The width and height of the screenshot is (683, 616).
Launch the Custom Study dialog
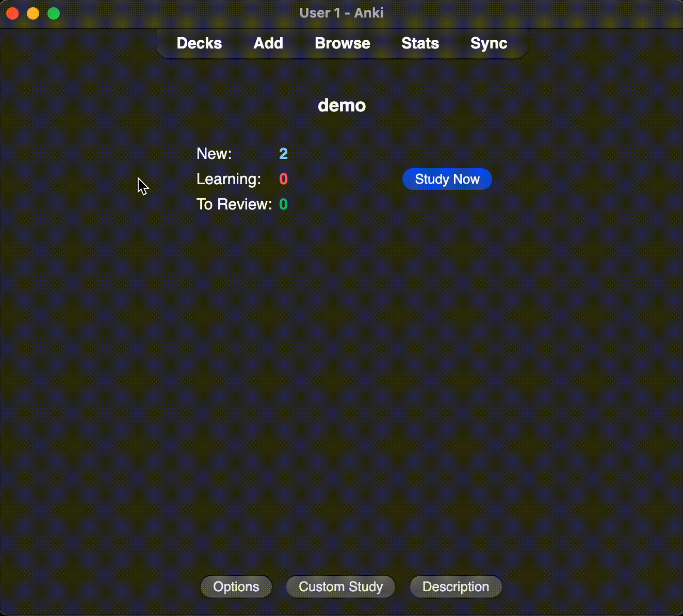(x=340, y=587)
